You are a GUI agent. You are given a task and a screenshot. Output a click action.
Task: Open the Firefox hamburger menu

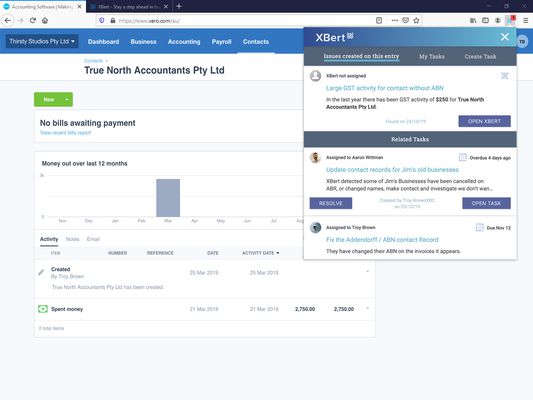[x=525, y=20]
